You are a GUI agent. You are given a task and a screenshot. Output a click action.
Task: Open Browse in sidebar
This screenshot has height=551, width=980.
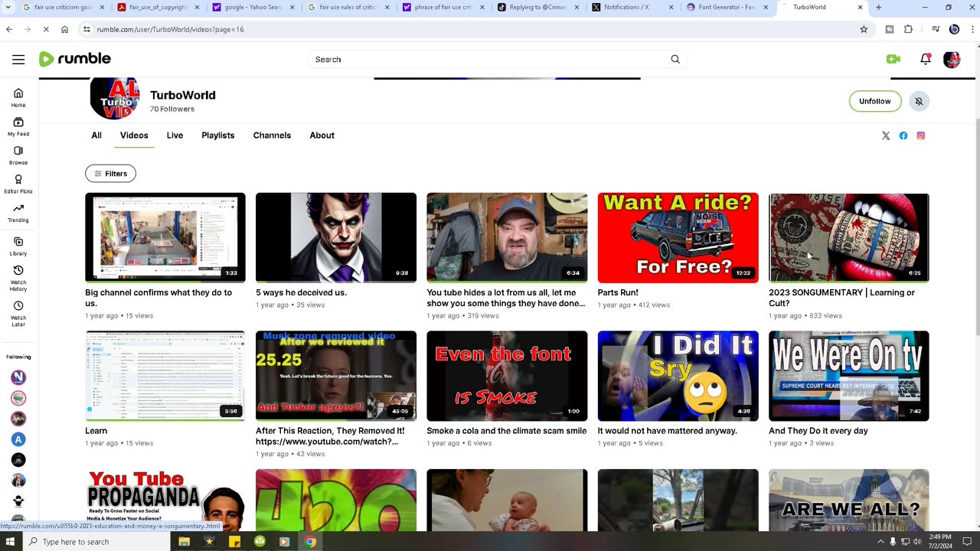[18, 155]
